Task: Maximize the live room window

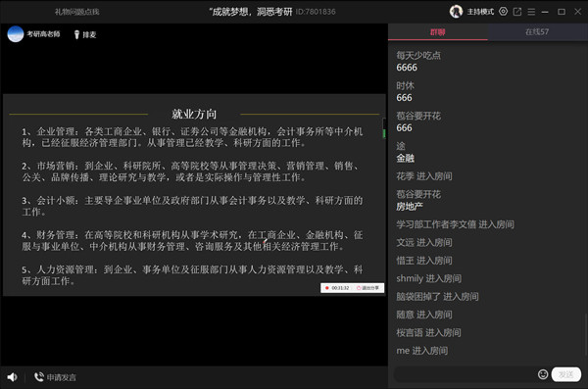Action: [x=562, y=12]
